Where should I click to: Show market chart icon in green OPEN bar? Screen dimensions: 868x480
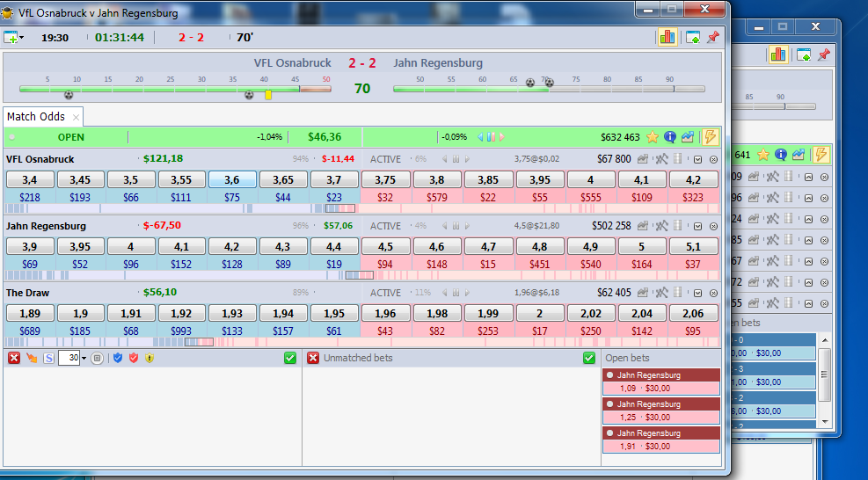[x=688, y=137]
